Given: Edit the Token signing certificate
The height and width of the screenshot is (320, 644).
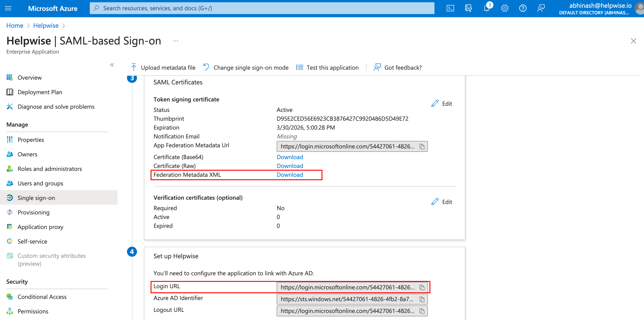Looking at the screenshot, I should [442, 103].
